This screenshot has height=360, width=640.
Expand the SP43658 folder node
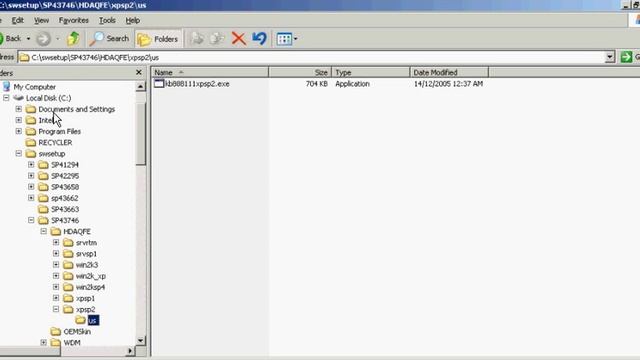pyautogui.click(x=31, y=187)
